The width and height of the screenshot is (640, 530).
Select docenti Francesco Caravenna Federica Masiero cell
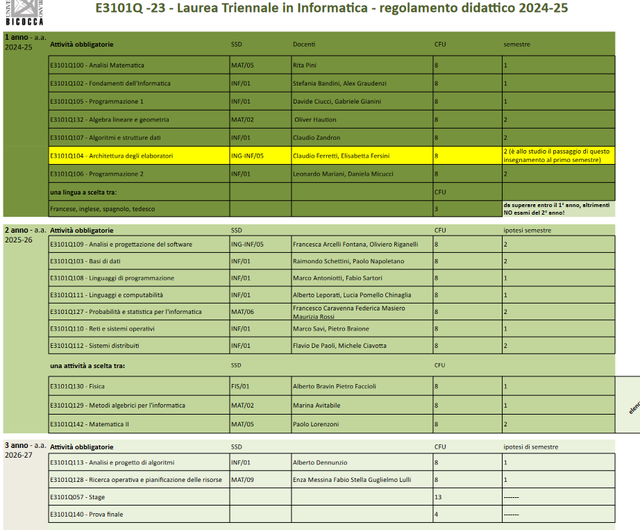362,312
